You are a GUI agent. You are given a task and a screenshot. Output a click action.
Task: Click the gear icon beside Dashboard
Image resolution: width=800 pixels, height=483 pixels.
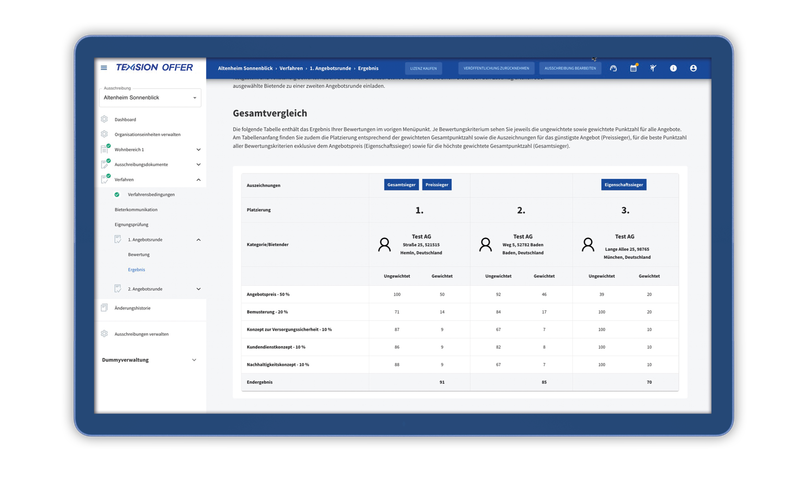click(105, 119)
